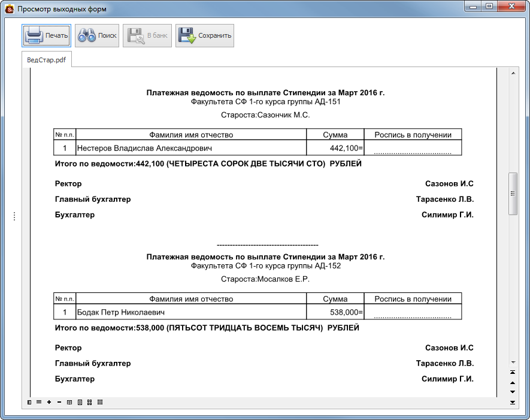Select the ВедСтар.pdf tab
This screenshot has width=530, height=420.
point(46,60)
